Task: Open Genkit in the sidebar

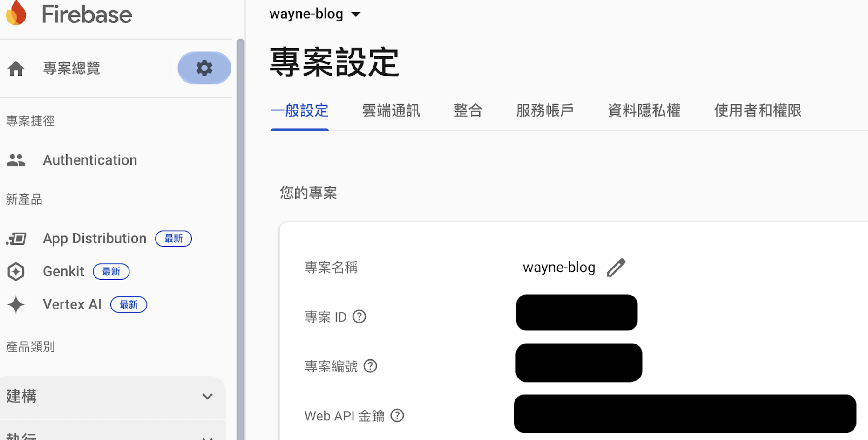Action: [x=63, y=272]
